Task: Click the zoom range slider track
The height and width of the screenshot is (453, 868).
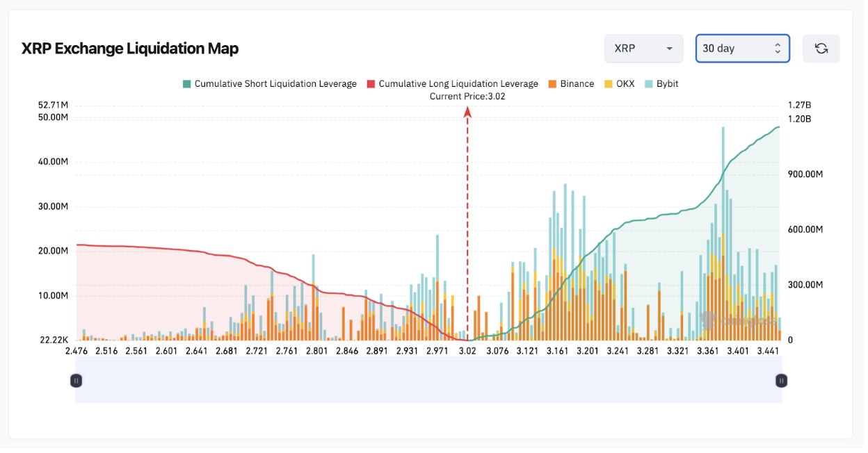Action: 428,381
